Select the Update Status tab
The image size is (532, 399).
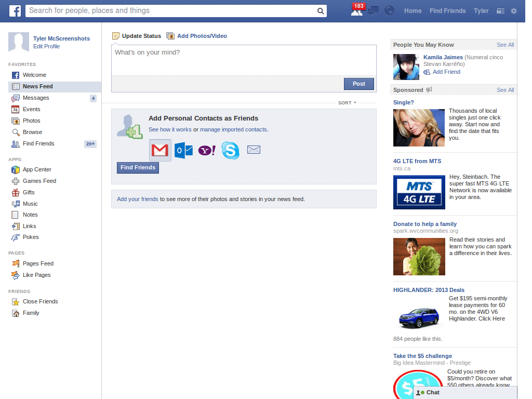pyautogui.click(x=137, y=36)
